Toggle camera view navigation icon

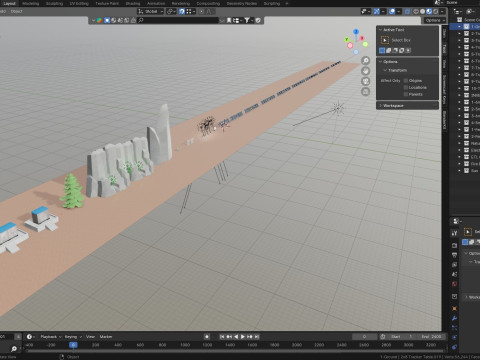click(366, 81)
